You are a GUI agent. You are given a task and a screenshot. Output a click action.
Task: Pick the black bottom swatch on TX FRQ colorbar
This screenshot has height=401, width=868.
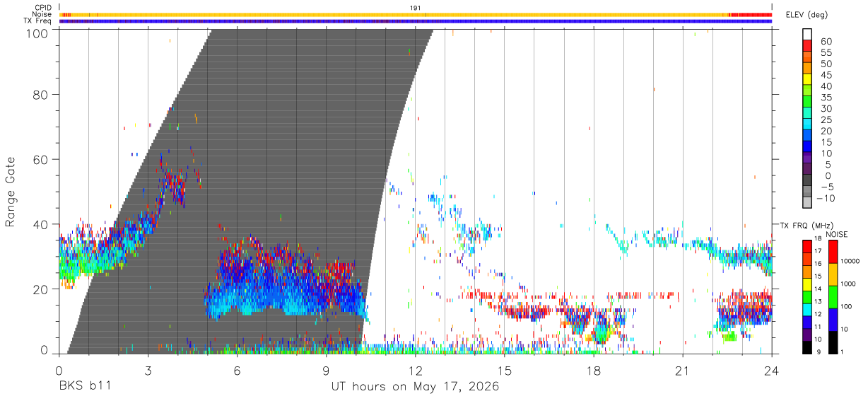point(807,347)
